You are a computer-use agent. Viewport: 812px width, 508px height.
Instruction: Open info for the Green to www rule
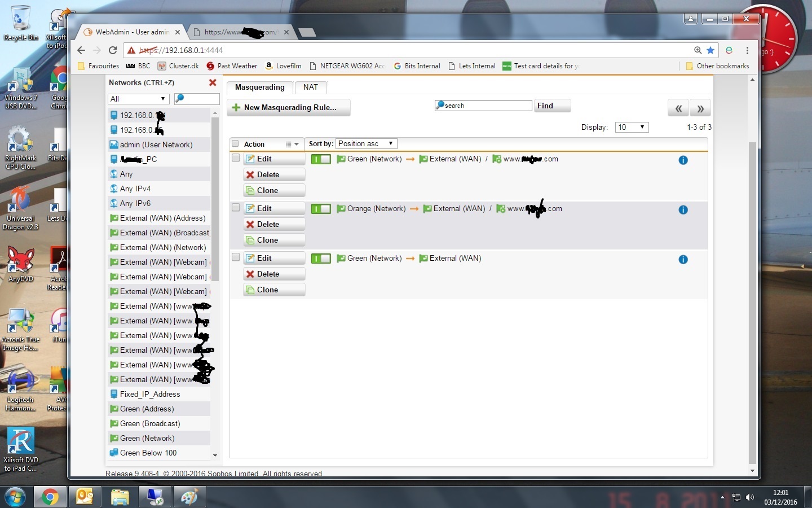(x=683, y=160)
